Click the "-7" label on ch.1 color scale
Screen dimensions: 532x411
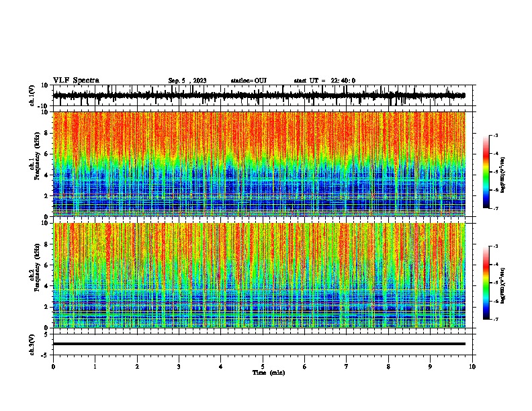coord(495,208)
